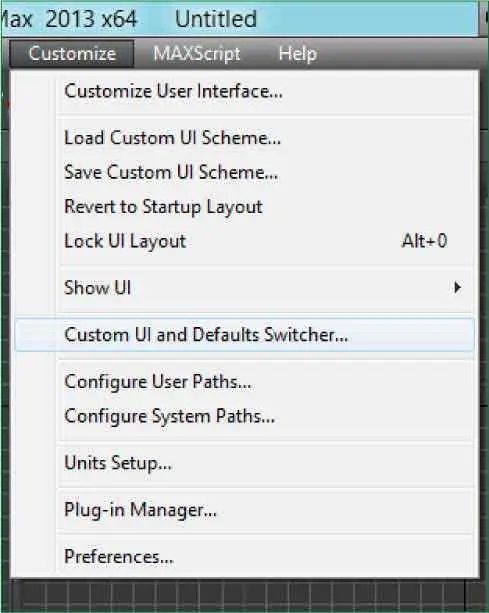
Task: Open Configure User Paths... dialog
Action: (244, 382)
